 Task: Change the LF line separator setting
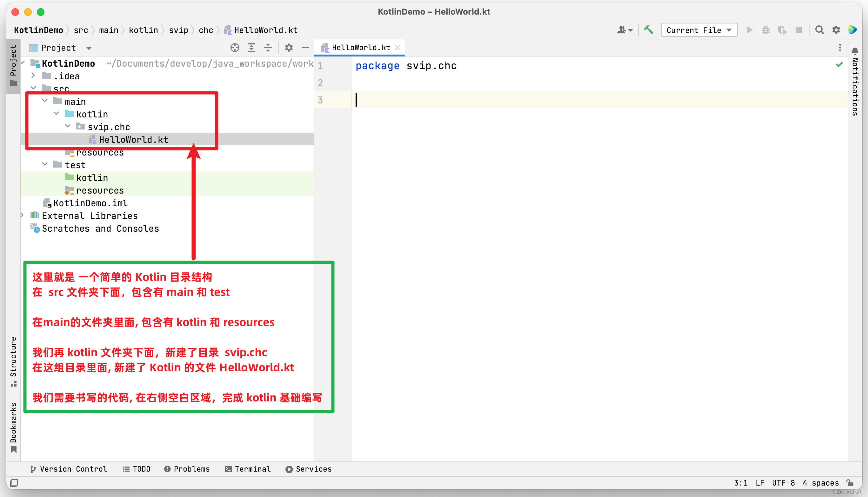pos(760,483)
